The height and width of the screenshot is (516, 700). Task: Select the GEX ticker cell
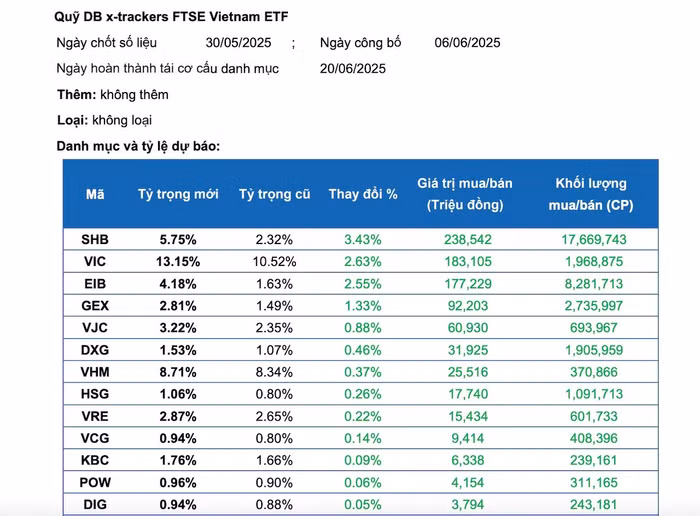95,304
